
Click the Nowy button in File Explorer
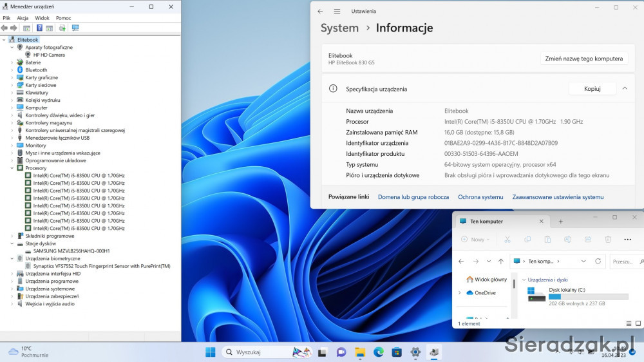click(476, 239)
